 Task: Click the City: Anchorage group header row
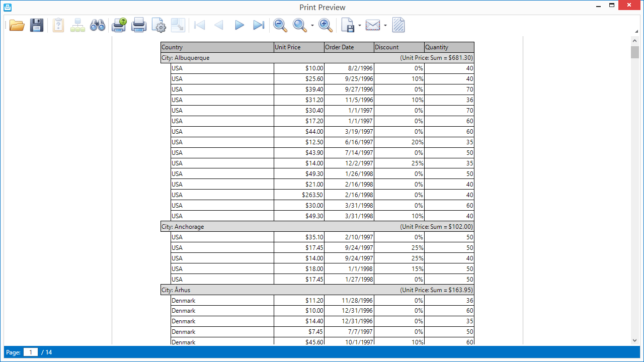click(x=317, y=227)
